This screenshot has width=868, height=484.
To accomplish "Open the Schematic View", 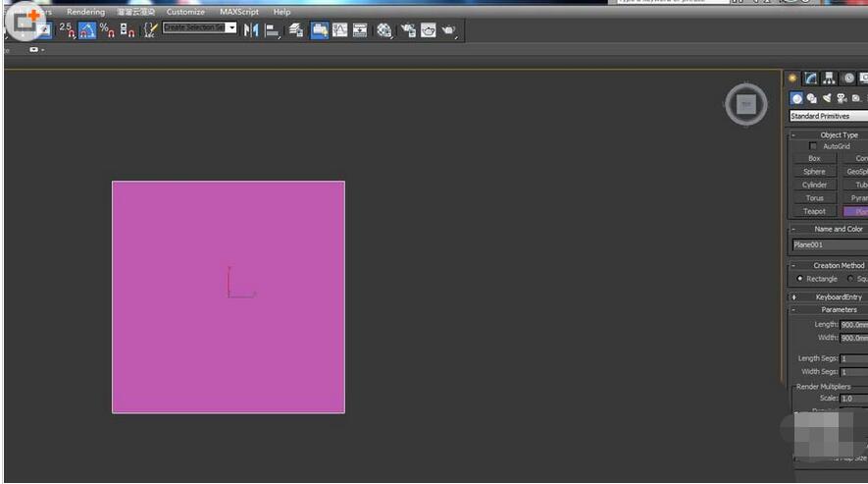I will [x=360, y=29].
